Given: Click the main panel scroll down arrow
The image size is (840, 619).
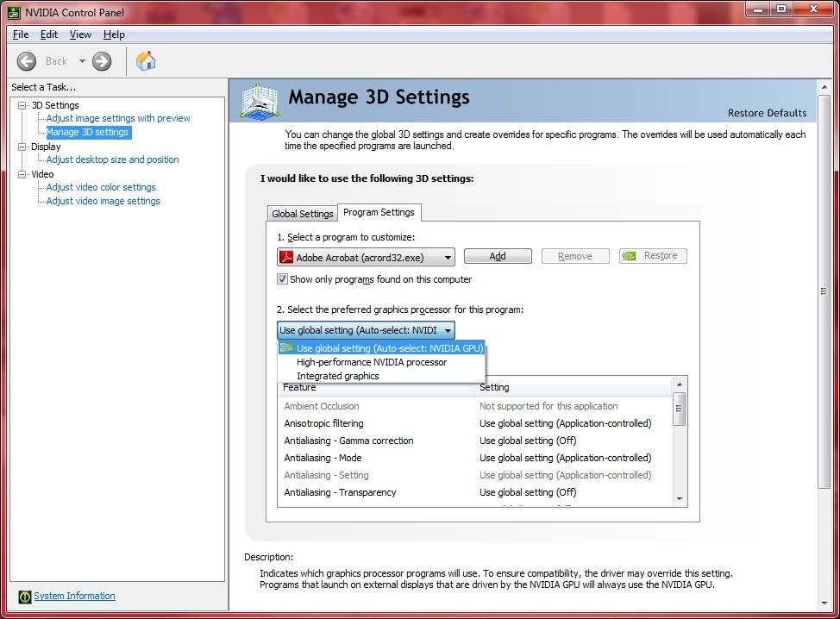Looking at the screenshot, I should pos(824,603).
